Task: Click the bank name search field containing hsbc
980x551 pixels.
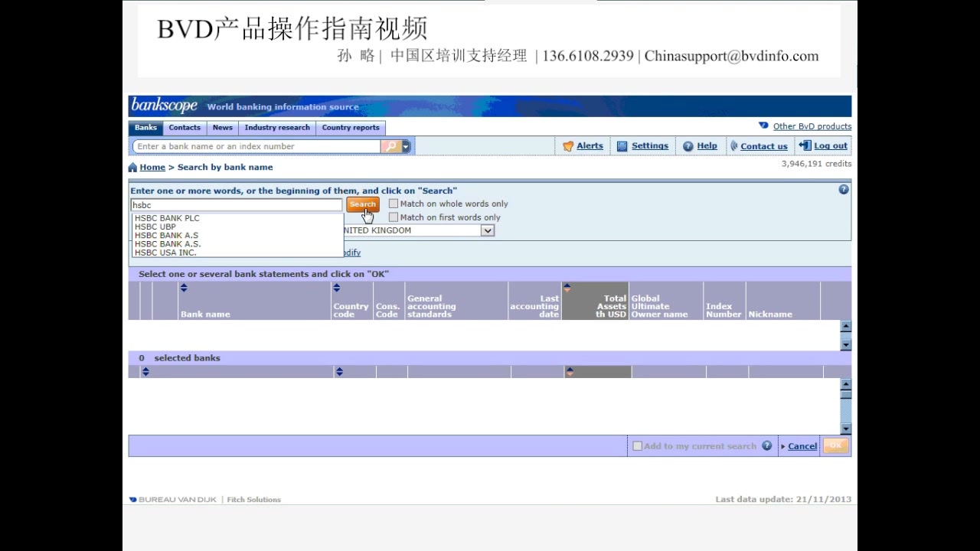Action: [237, 205]
